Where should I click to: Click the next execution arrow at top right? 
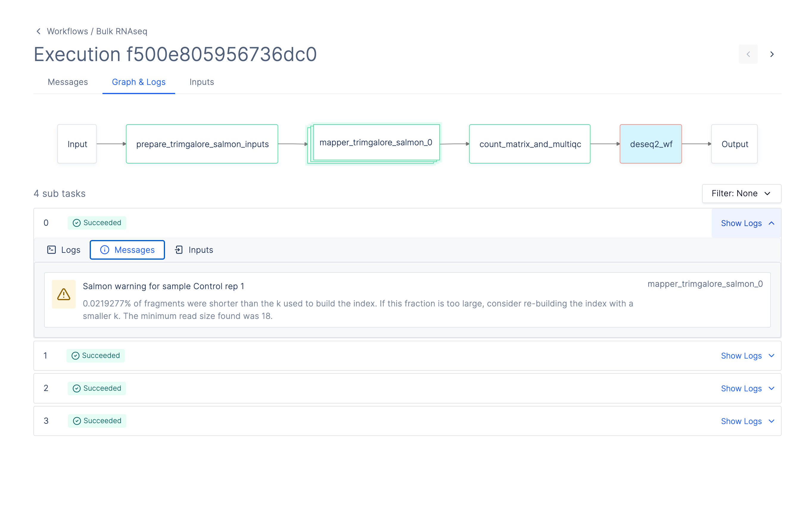(x=771, y=54)
